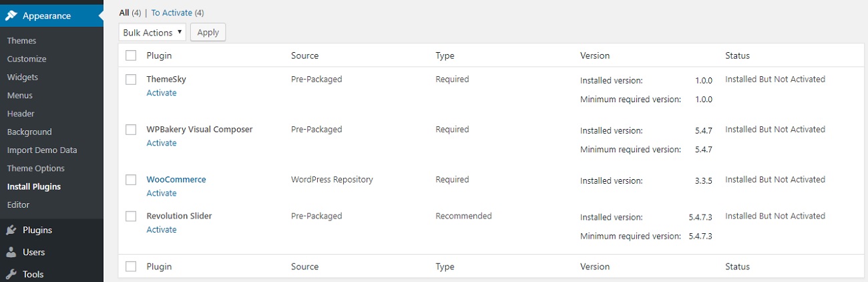Viewport: 868px width, 282px height.
Task: Open the Plugins menu label
Action: [x=37, y=230]
